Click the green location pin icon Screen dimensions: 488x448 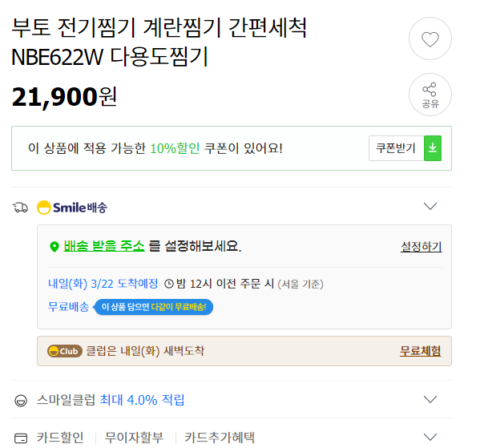click(54, 247)
